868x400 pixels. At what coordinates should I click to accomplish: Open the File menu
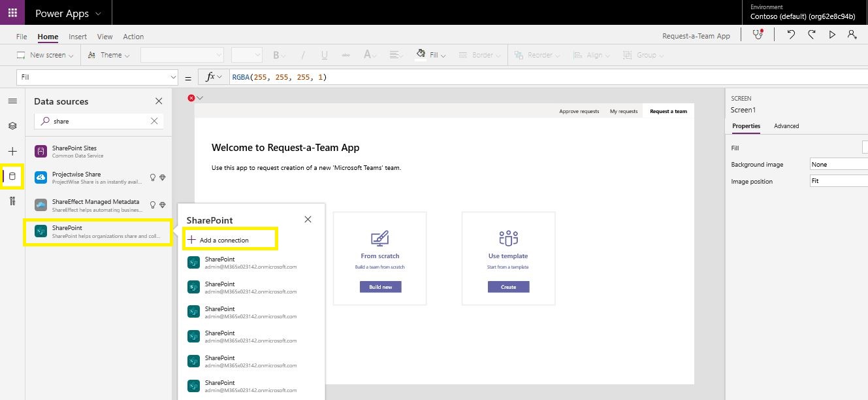pyautogui.click(x=22, y=37)
